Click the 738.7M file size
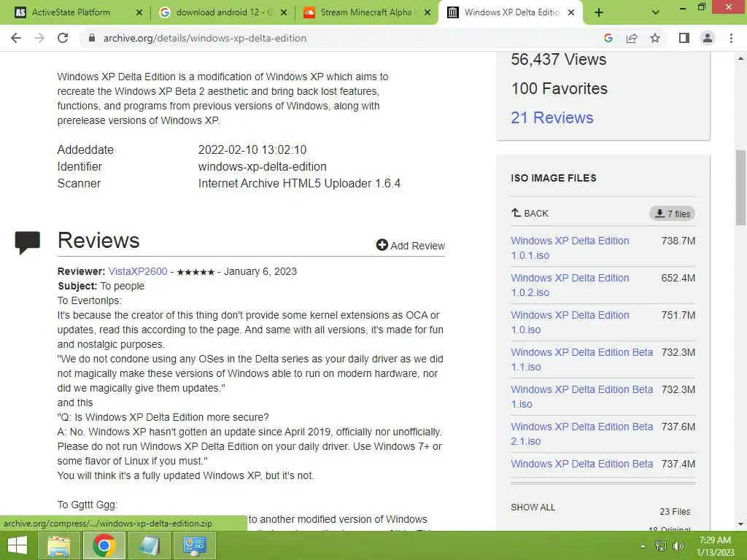Image resolution: width=747 pixels, height=560 pixels. click(678, 241)
